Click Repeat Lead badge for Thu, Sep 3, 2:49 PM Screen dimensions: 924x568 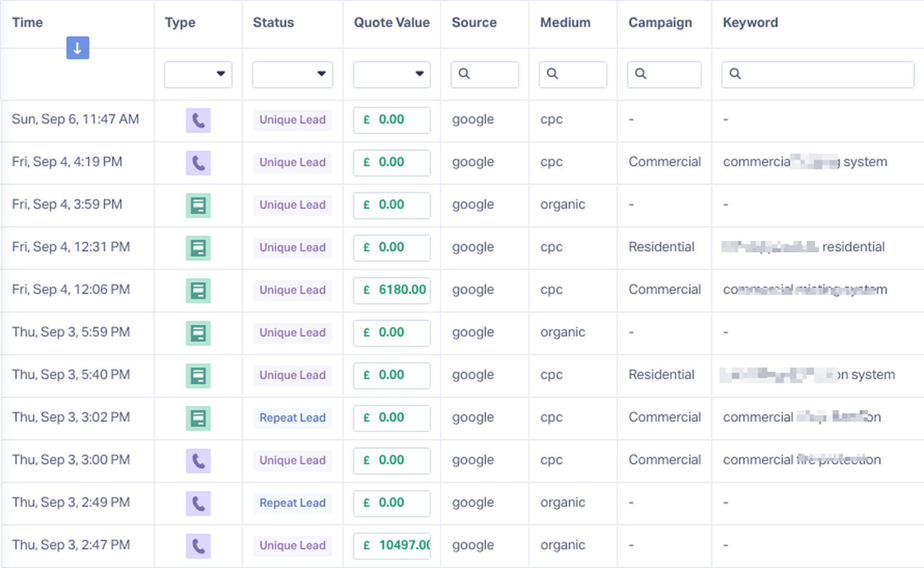click(x=293, y=503)
